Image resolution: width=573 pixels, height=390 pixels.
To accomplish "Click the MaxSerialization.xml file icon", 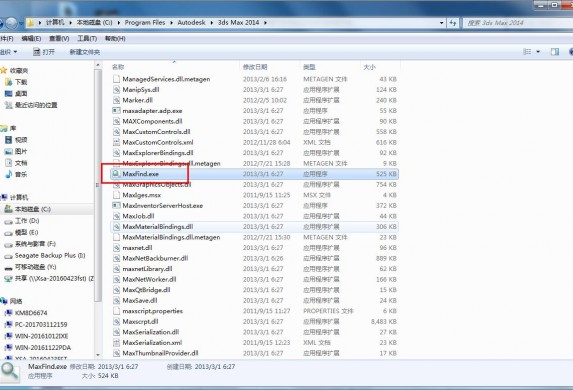I will (116, 342).
